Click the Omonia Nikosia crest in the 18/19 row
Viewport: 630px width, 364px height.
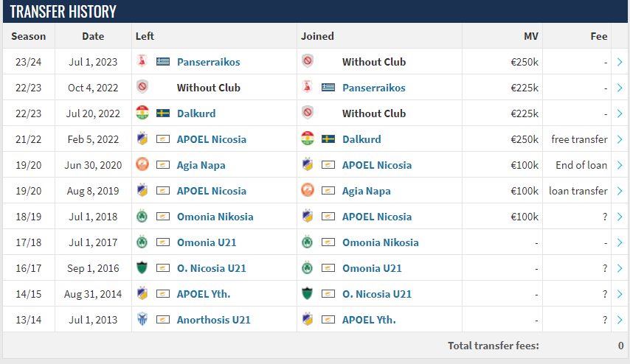[142, 217]
